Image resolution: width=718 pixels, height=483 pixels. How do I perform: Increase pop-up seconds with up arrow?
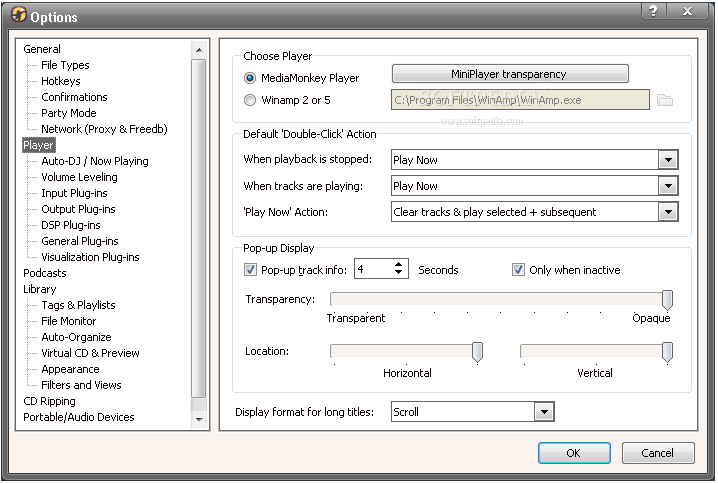(x=398, y=265)
